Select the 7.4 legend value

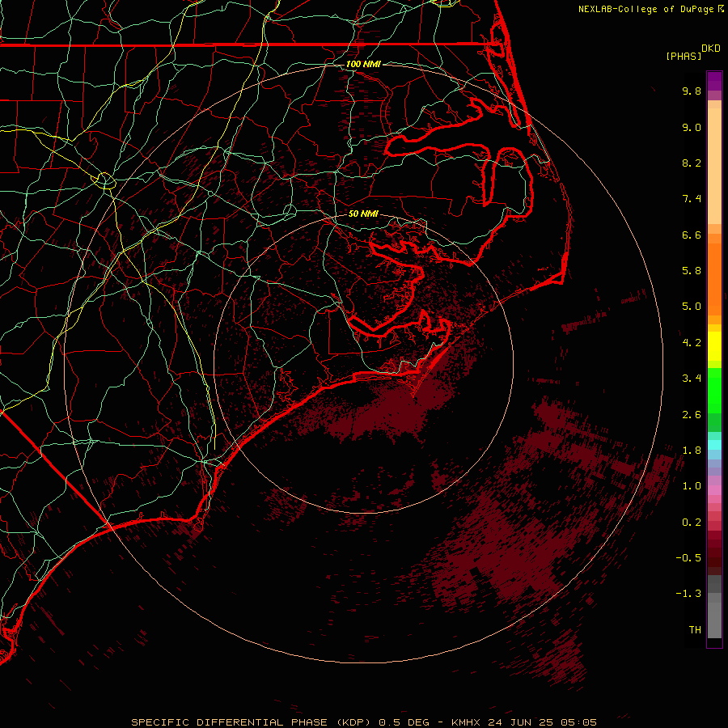point(692,199)
